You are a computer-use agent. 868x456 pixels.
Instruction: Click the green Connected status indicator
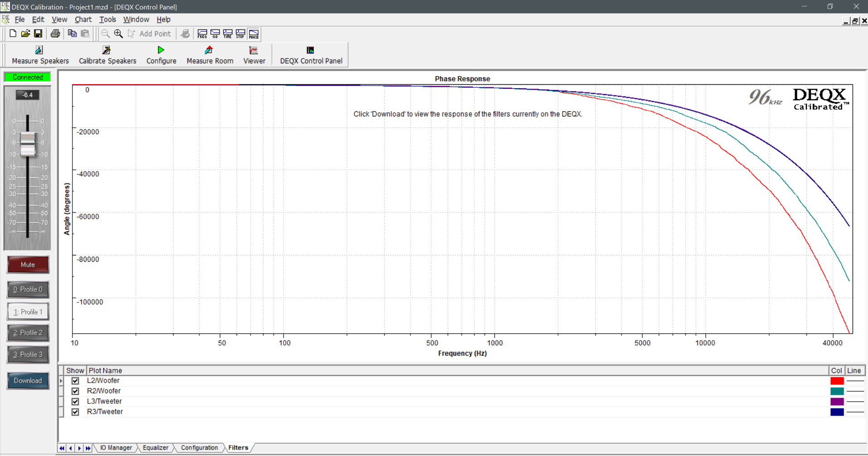28,77
